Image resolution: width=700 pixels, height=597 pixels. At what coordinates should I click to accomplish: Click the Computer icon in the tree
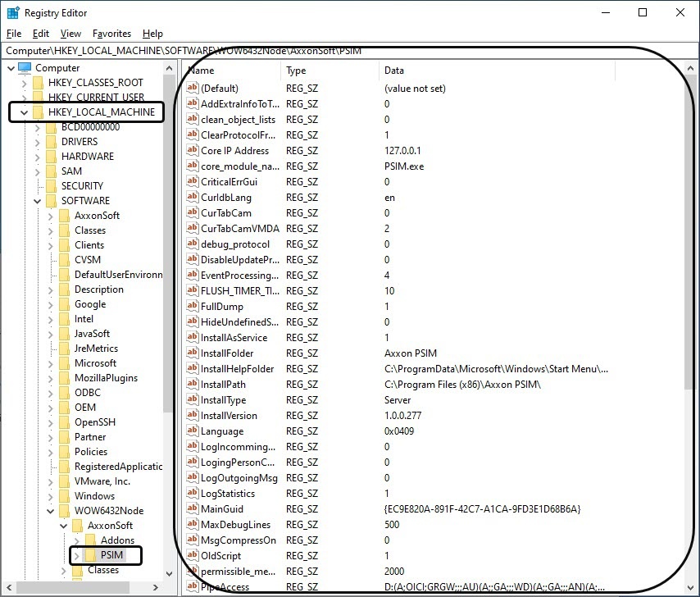point(25,68)
